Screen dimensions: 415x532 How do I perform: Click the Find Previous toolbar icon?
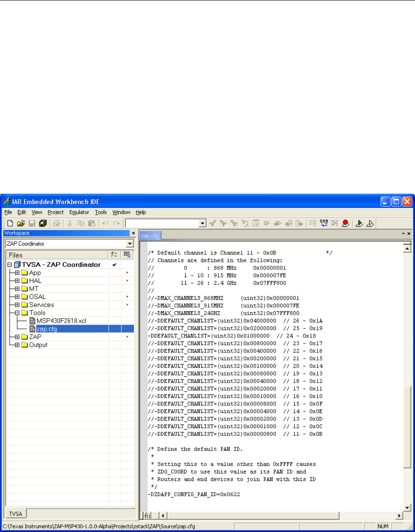(x=213, y=223)
